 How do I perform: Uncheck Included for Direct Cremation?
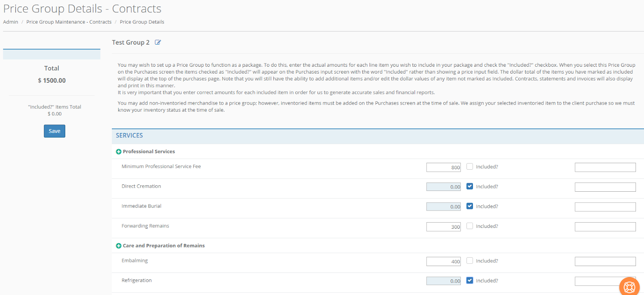470,186
